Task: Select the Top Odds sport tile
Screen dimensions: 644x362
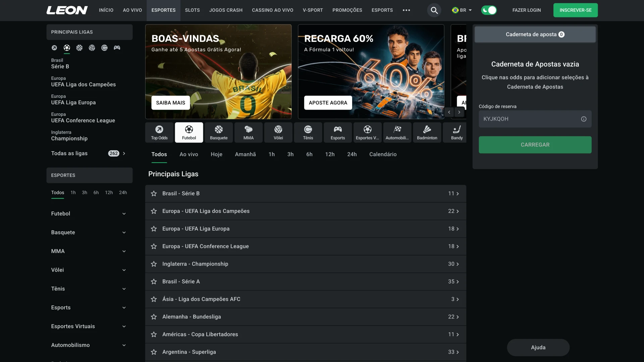Action: [159, 132]
